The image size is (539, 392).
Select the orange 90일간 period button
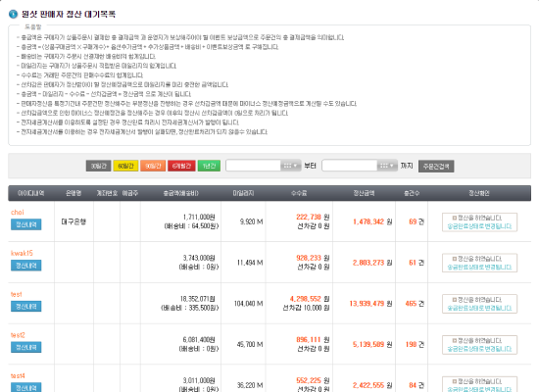pyautogui.click(x=153, y=166)
